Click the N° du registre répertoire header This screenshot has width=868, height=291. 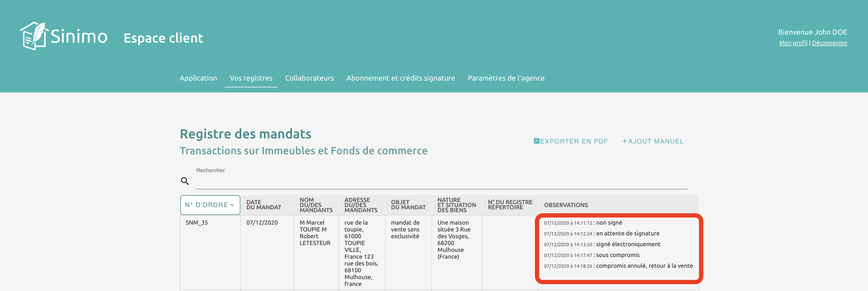click(510, 205)
